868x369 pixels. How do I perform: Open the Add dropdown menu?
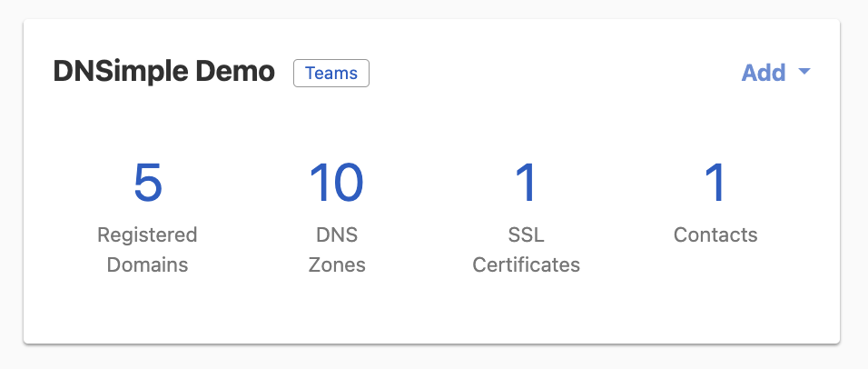775,73
